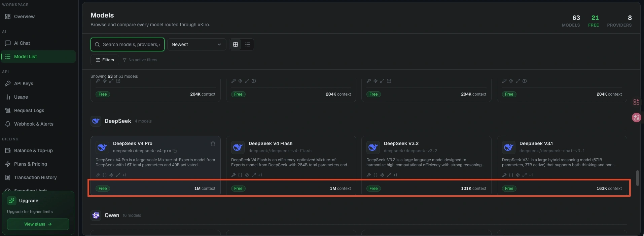Click the models list vertical scrollbar thumb

point(637,178)
